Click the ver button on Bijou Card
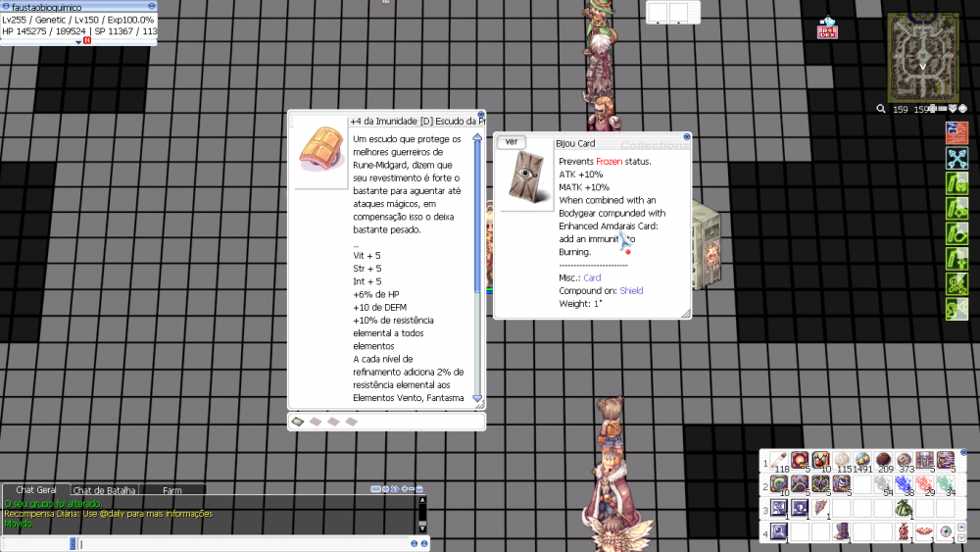 click(x=512, y=142)
